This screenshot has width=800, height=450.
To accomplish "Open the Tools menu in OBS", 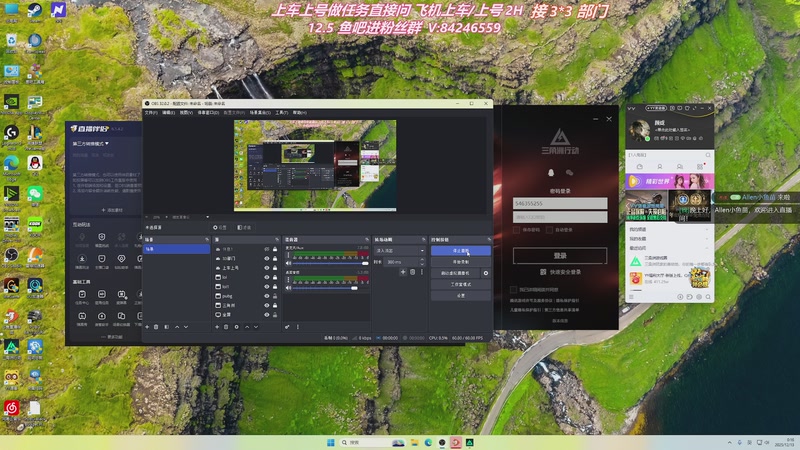I will (x=282, y=113).
